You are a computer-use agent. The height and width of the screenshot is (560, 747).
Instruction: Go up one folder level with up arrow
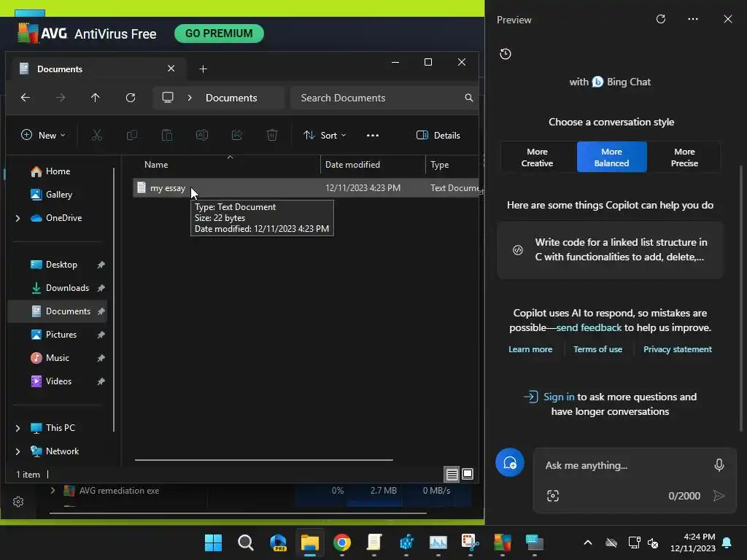coord(96,98)
